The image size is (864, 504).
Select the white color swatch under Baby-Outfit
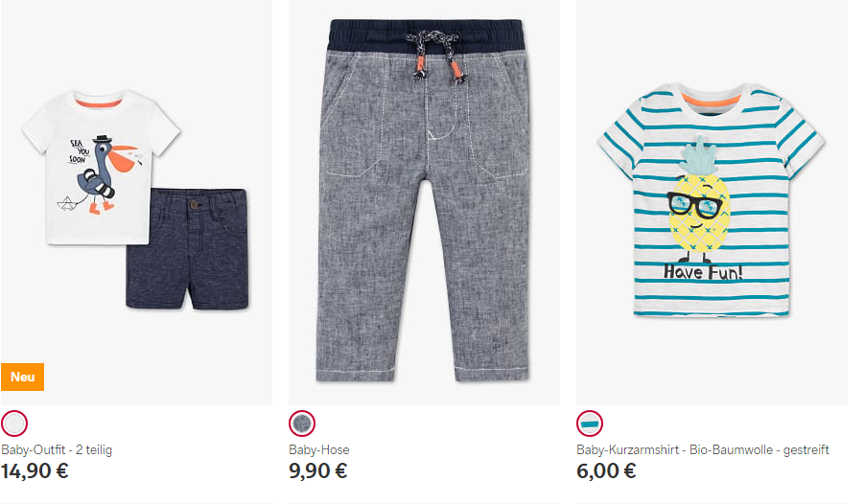click(14, 424)
